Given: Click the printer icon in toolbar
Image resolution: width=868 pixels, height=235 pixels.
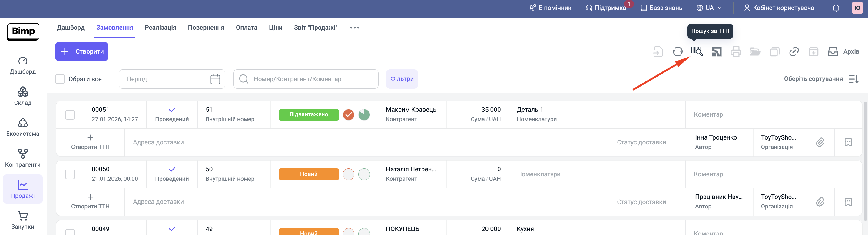Looking at the screenshot, I should click(736, 51).
